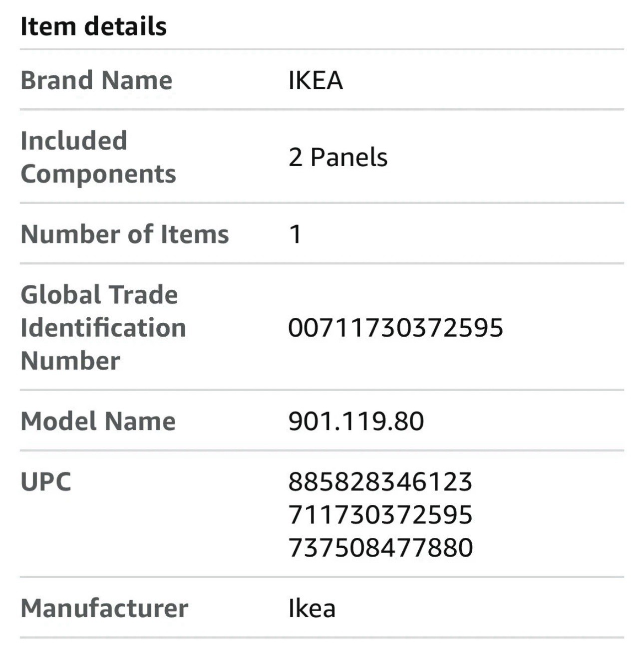
Task: Click the Number of Items value 1
Action: coord(295,234)
